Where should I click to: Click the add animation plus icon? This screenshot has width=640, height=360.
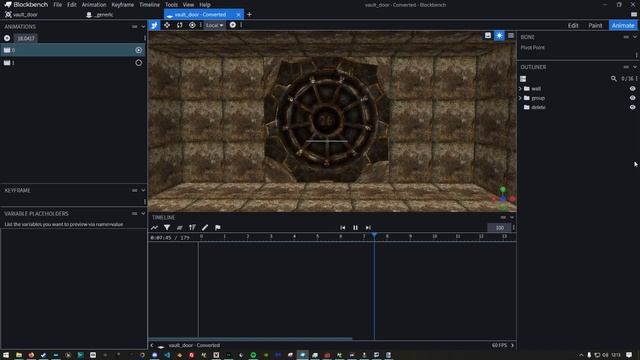(x=7, y=38)
